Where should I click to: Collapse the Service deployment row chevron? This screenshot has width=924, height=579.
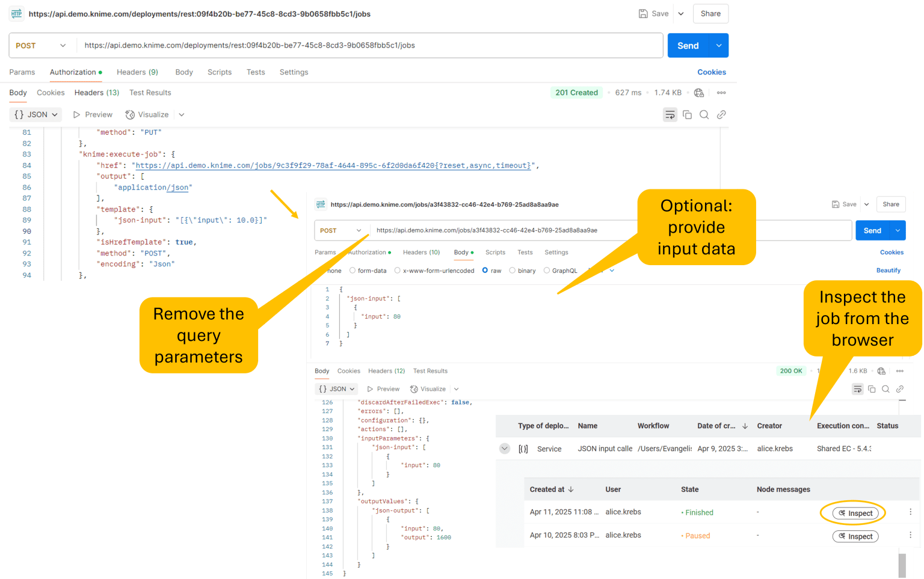pos(505,449)
